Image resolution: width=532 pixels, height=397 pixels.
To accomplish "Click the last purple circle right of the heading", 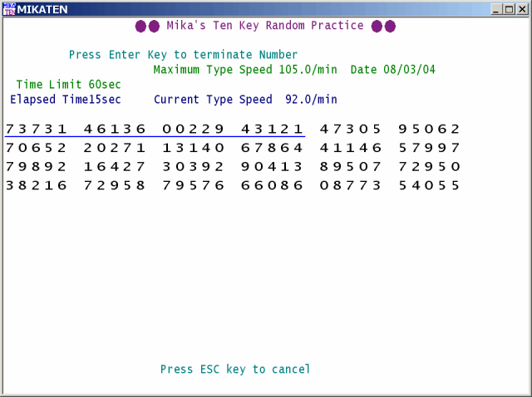I will (x=390, y=26).
